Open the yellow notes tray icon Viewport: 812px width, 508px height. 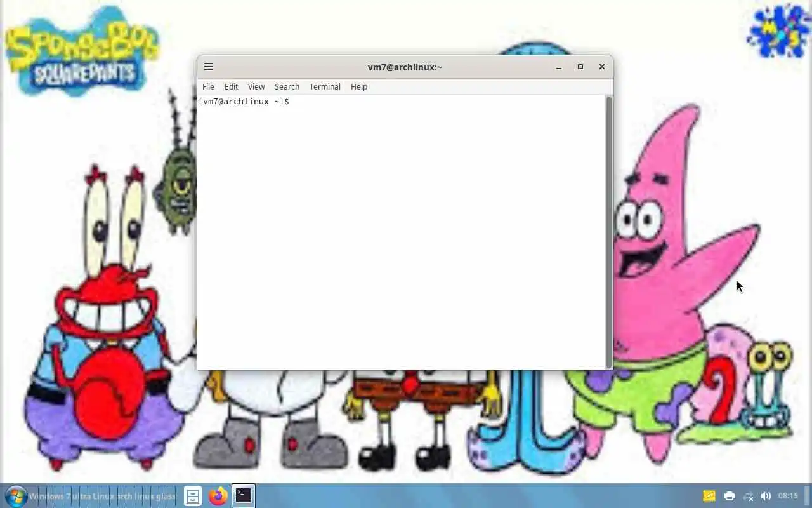pyautogui.click(x=709, y=496)
